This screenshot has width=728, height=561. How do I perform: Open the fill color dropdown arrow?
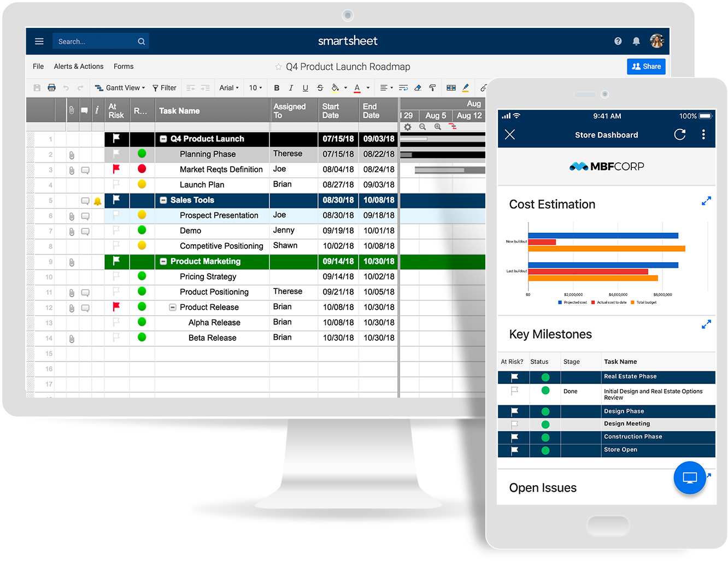tap(345, 88)
